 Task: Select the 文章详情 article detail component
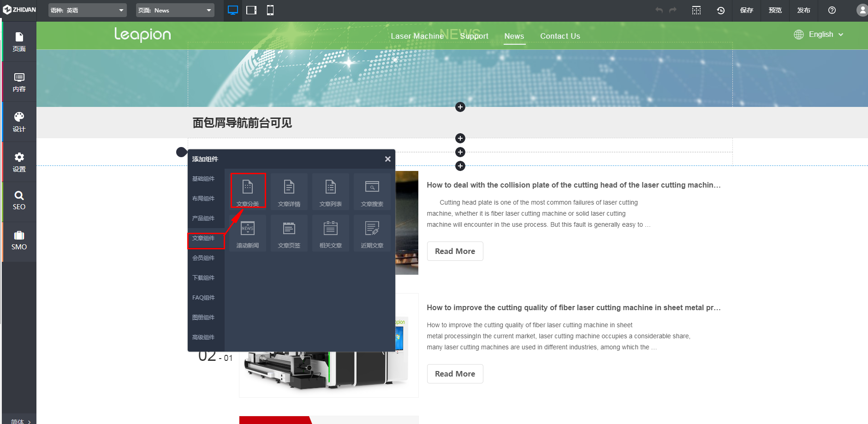(x=289, y=190)
